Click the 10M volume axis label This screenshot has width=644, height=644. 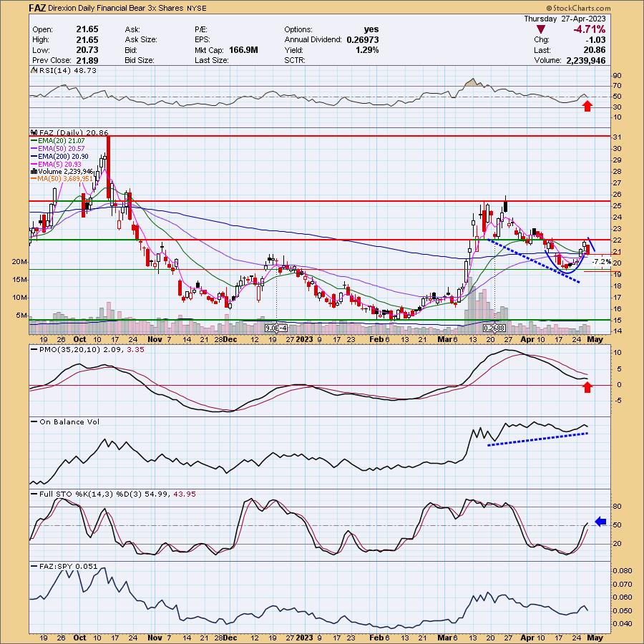(x=20, y=298)
